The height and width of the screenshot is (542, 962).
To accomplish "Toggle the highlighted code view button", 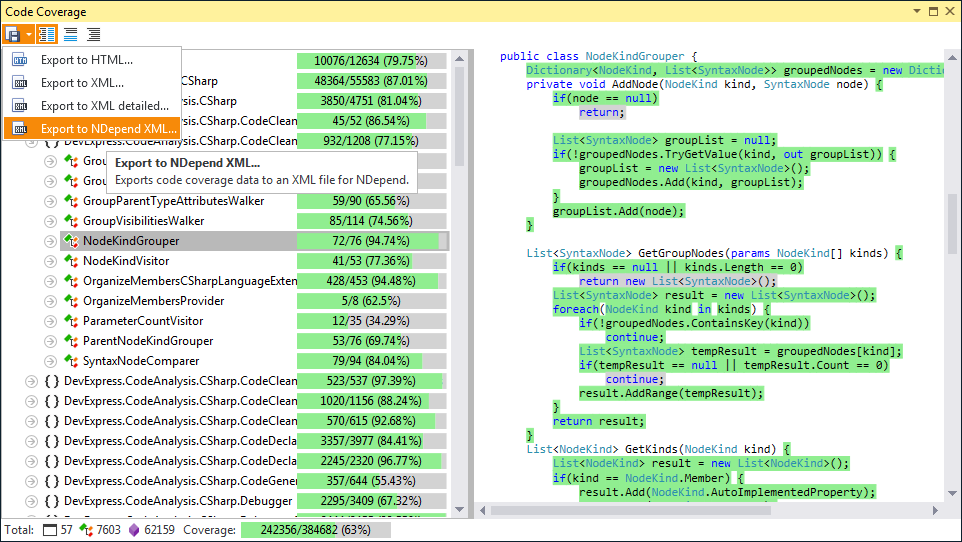I will 48,34.
